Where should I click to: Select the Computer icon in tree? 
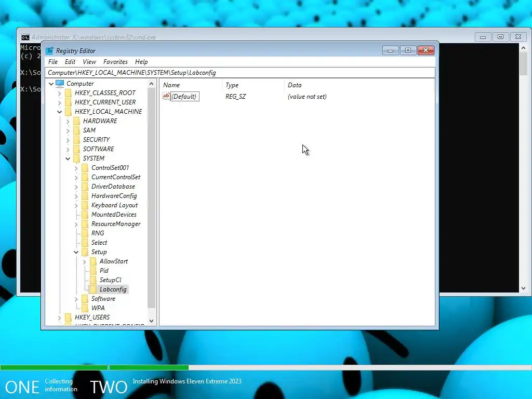pos(60,84)
